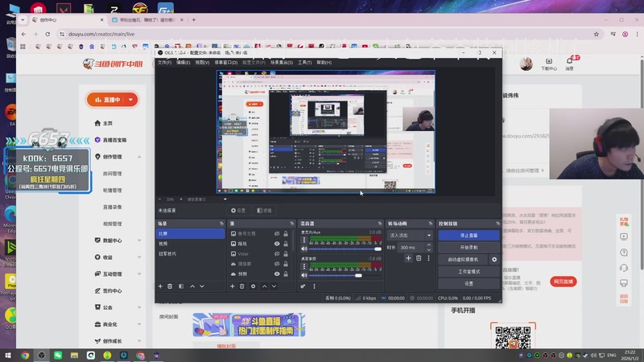Open the 文件(F) menu in OBS
The width and height of the screenshot is (644, 362).
(165, 63)
